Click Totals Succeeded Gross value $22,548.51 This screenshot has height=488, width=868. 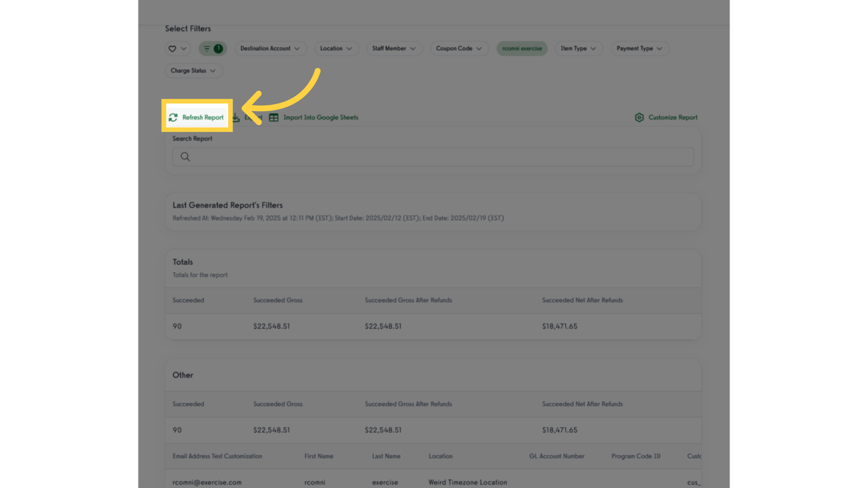[x=271, y=326]
